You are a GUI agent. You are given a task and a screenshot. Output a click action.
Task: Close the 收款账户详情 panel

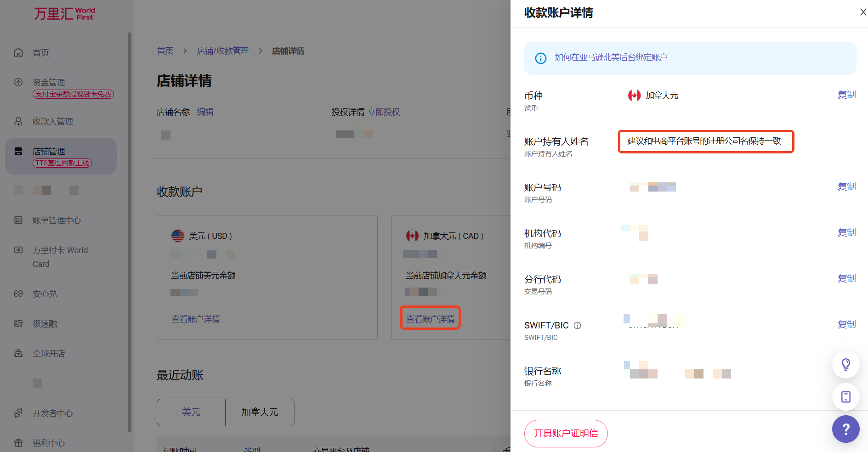tap(863, 12)
